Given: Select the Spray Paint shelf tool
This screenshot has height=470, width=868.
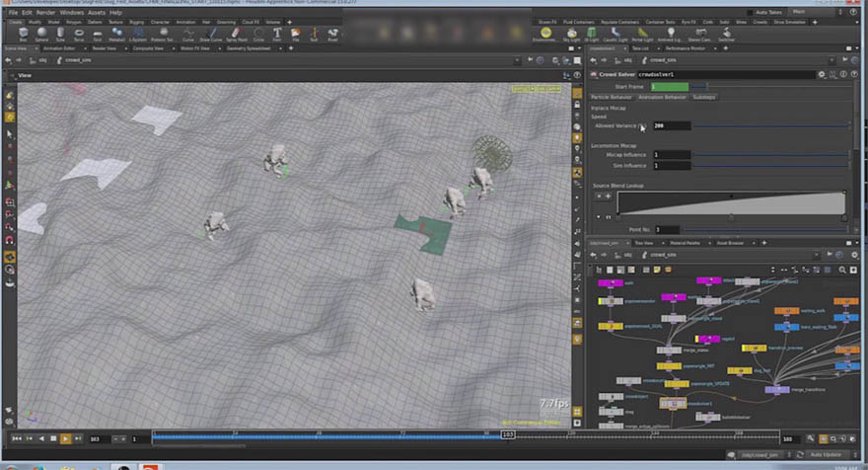Looking at the screenshot, I should coord(237,35).
